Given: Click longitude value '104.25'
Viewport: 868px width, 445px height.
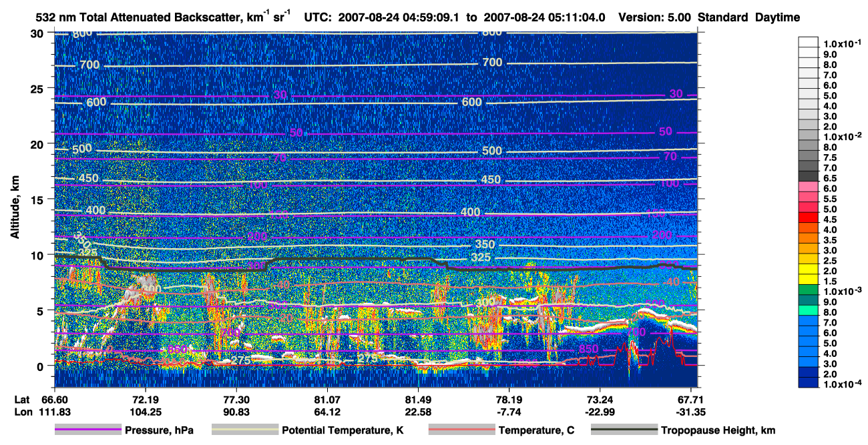Looking at the screenshot, I should 145,411.
